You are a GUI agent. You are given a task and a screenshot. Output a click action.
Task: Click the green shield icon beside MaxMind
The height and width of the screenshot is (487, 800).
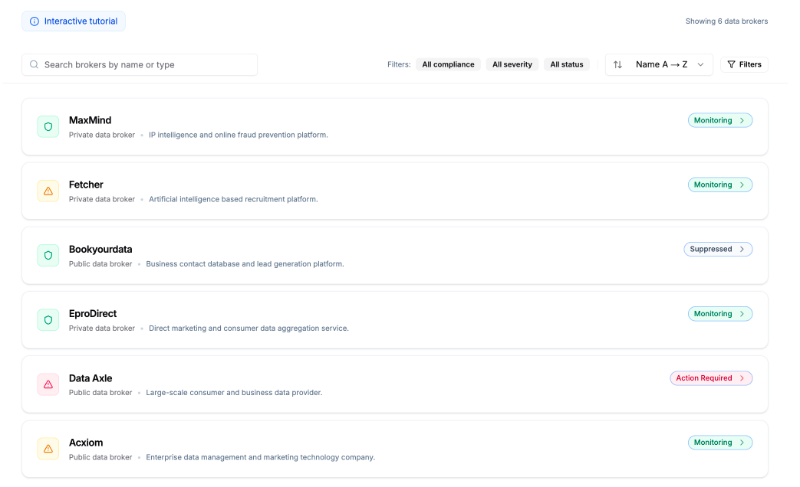point(48,126)
